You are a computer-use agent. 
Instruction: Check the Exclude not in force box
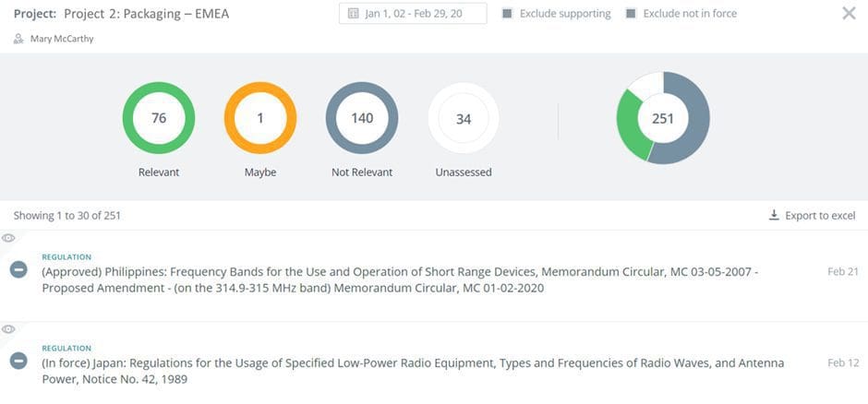(631, 14)
